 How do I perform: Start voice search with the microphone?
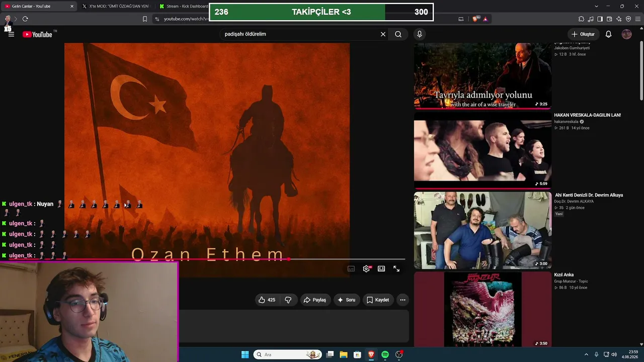(x=419, y=34)
